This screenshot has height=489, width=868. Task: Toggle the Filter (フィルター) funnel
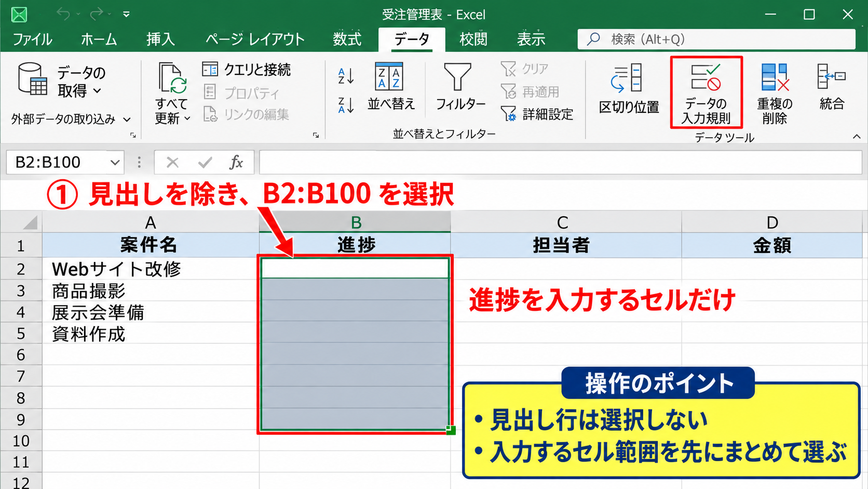point(460,87)
